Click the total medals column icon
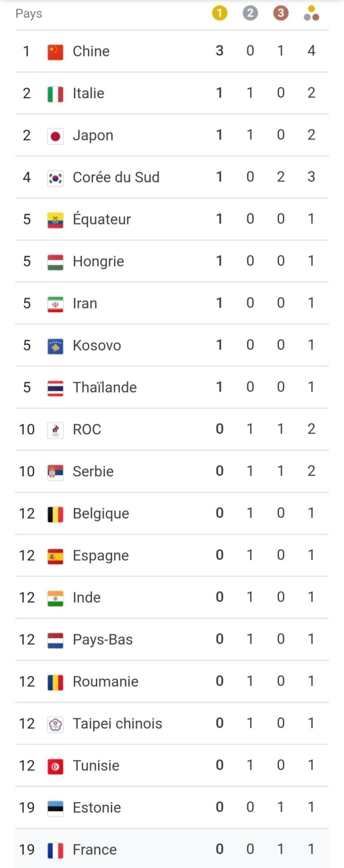This screenshot has height=868, width=344. tap(311, 13)
